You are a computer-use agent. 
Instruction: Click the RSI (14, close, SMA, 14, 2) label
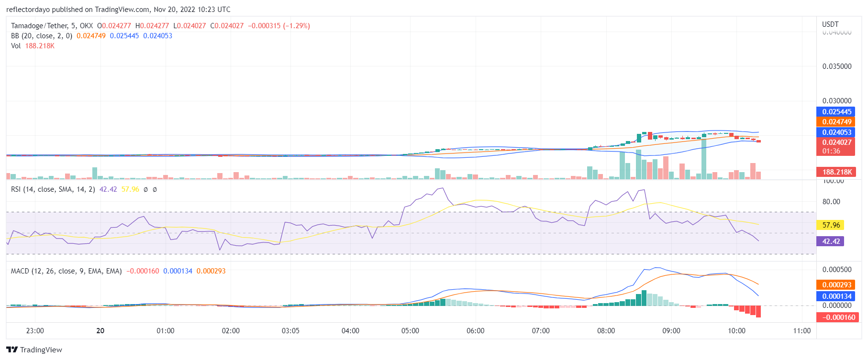coord(53,189)
